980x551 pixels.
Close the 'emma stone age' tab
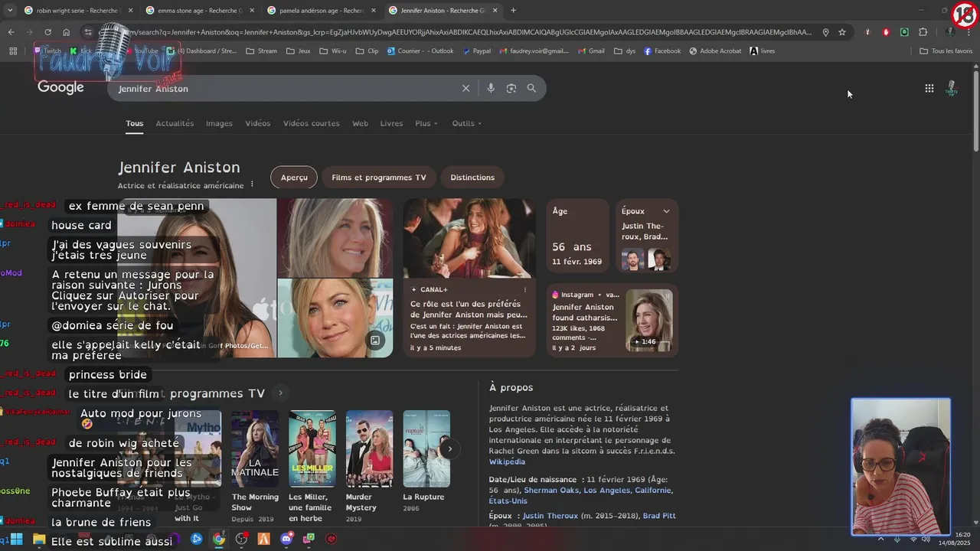tap(252, 11)
